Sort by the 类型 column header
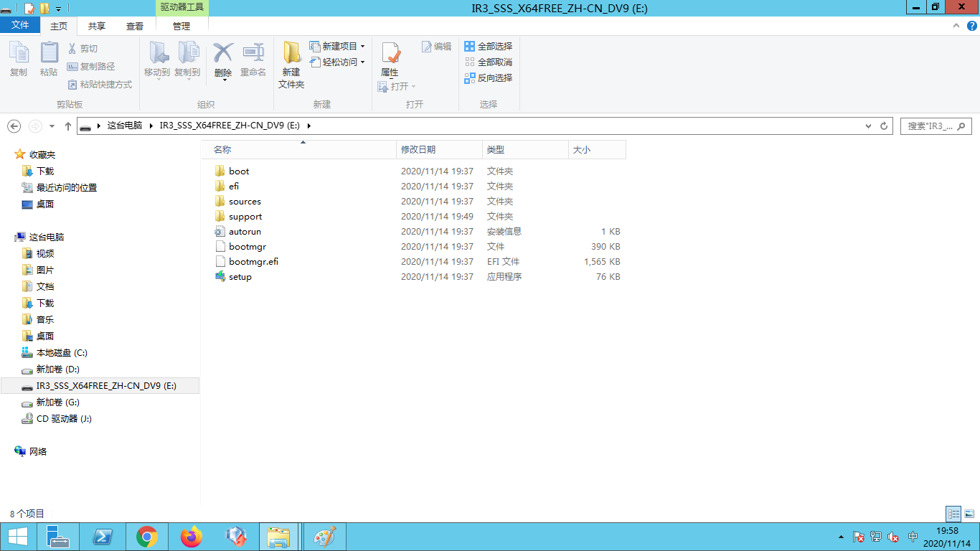This screenshot has width=980, height=551. tap(525, 150)
